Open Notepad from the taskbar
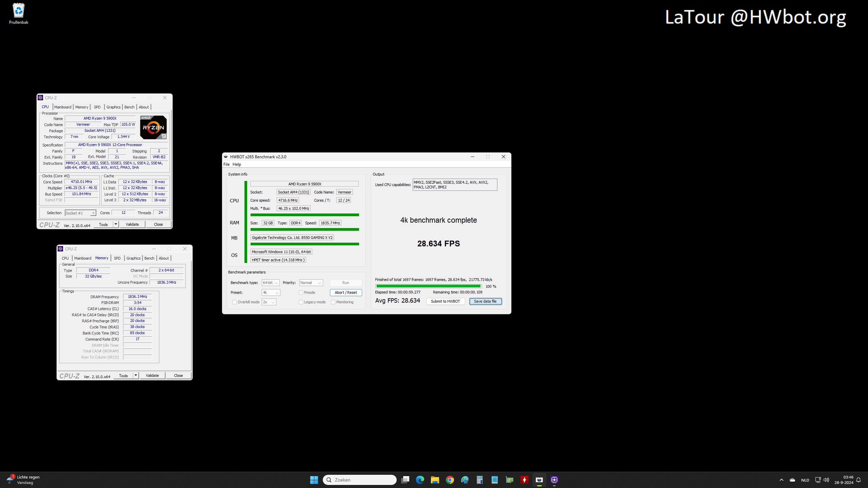Screen dimensions: 868x488 pos(494,480)
